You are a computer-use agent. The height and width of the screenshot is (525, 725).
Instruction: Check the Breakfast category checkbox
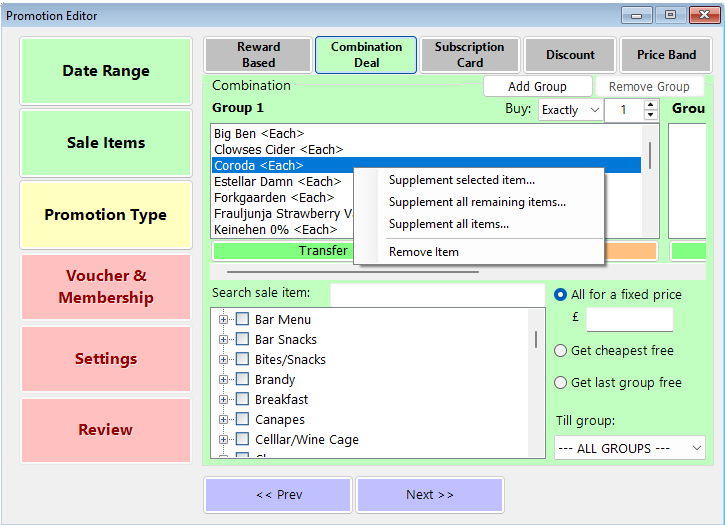(242, 399)
